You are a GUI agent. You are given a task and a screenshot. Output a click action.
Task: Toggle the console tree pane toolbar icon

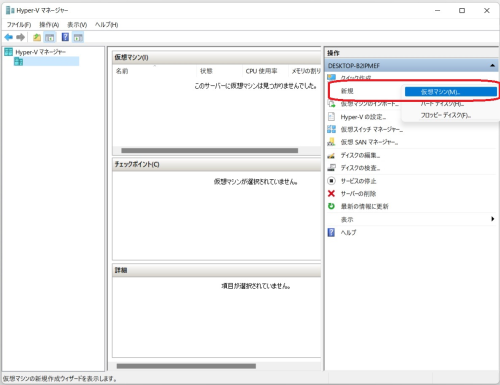[x=50, y=37]
